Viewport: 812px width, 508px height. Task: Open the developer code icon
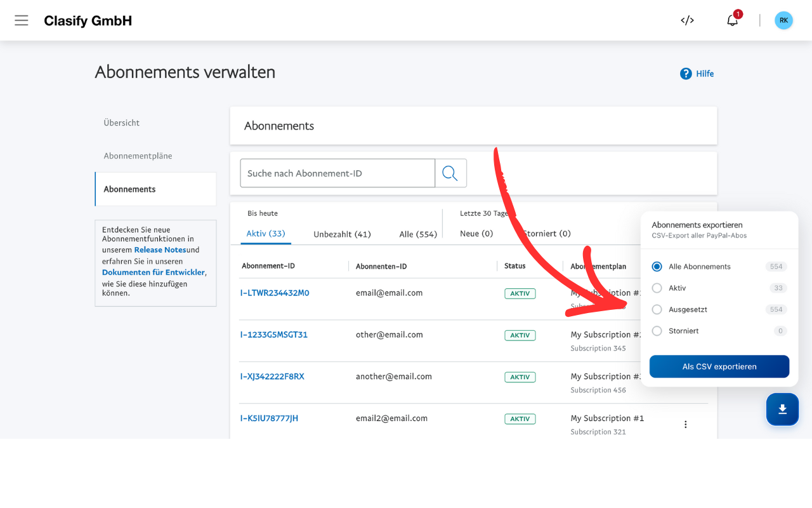[687, 20]
